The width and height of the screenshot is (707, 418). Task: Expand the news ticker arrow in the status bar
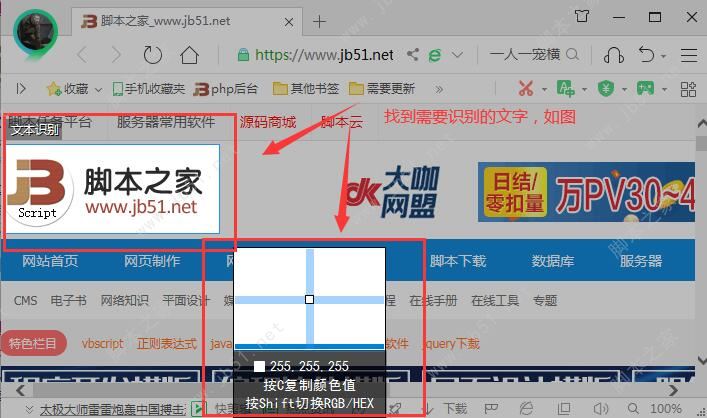click(x=29, y=409)
